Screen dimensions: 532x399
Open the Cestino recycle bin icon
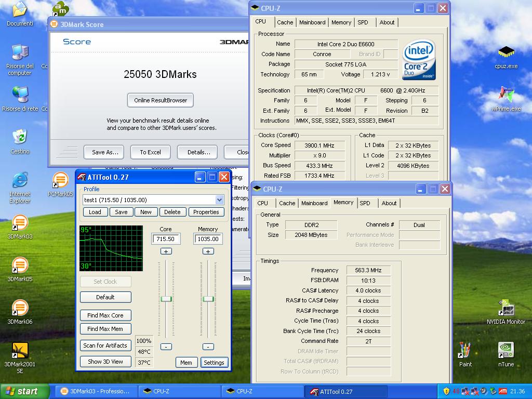point(20,141)
